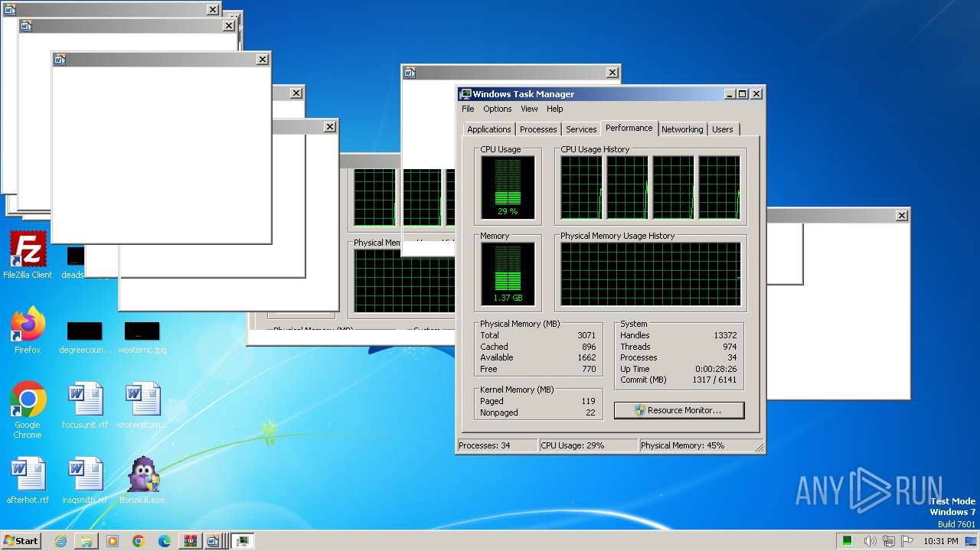Select BonziKill.exe on desktop
This screenshot has width=980, height=551.
(142, 481)
